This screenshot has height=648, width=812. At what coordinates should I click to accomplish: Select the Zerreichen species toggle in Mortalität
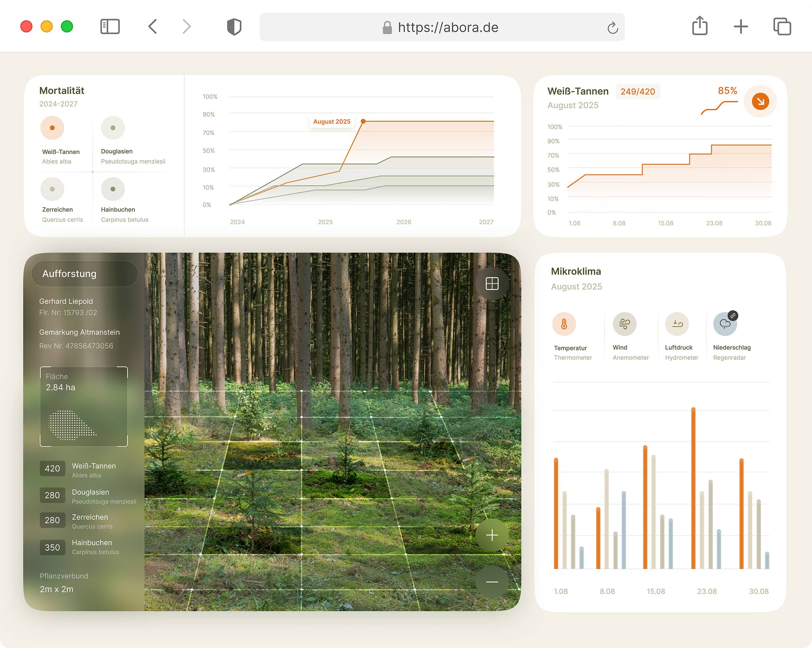(52, 189)
